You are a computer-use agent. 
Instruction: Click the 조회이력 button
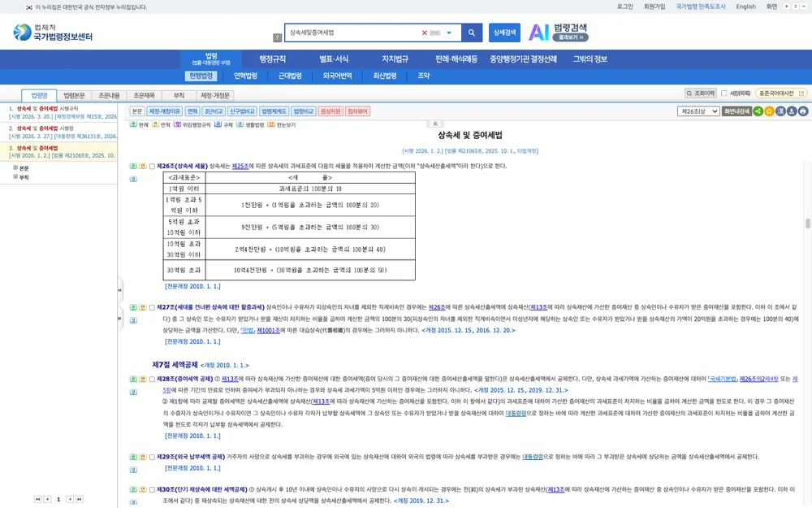[701, 93]
